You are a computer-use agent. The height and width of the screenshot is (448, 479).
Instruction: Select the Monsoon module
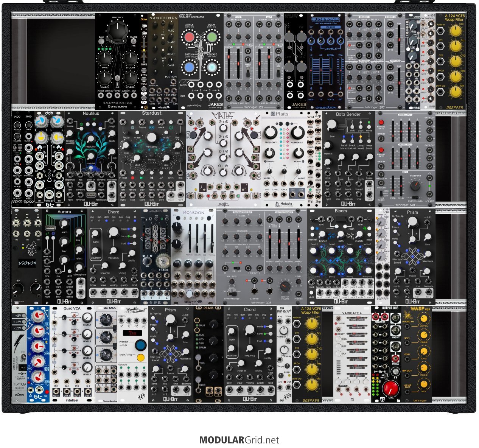[193, 256]
